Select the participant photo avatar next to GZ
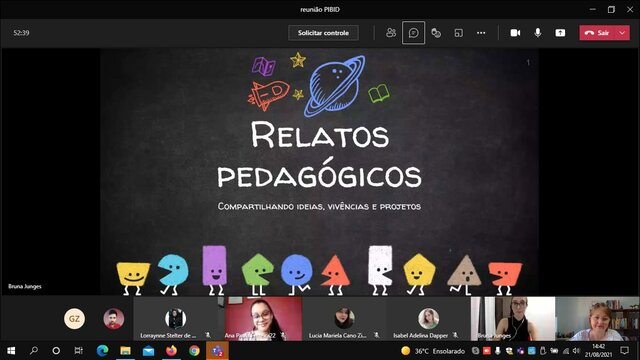 tap(113, 319)
